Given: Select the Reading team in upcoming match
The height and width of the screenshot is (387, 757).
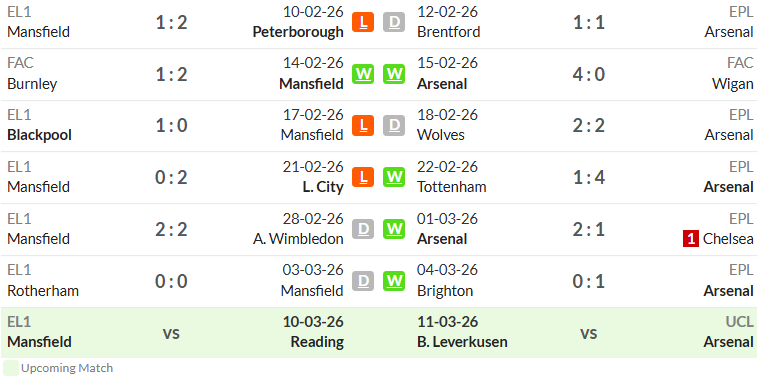Looking at the screenshot, I should click(317, 342).
